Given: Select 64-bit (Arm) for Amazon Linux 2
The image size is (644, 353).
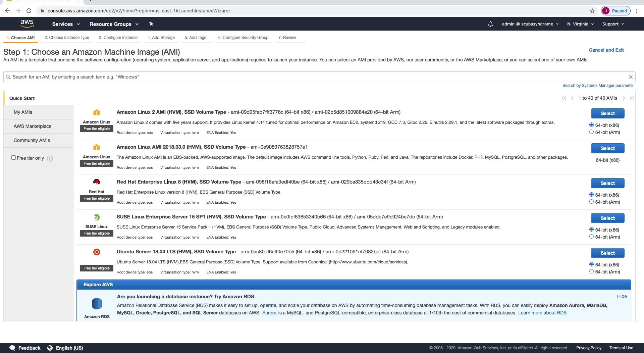Looking at the screenshot, I should pos(591,132).
